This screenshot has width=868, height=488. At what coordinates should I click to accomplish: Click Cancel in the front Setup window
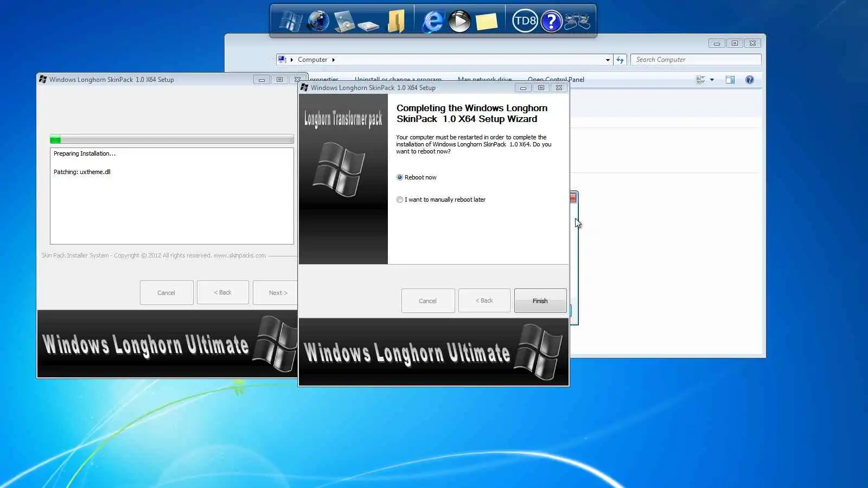427,301
